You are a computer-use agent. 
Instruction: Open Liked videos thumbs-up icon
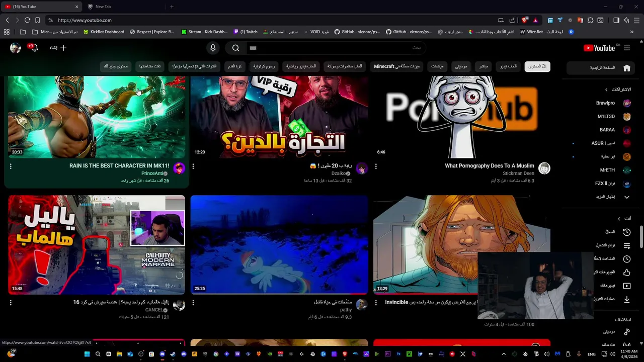[x=627, y=273]
